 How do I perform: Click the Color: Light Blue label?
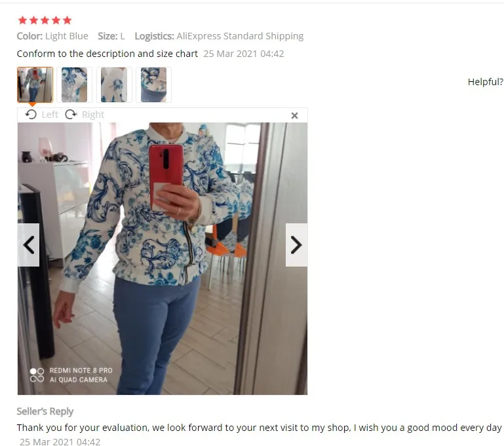coord(52,36)
